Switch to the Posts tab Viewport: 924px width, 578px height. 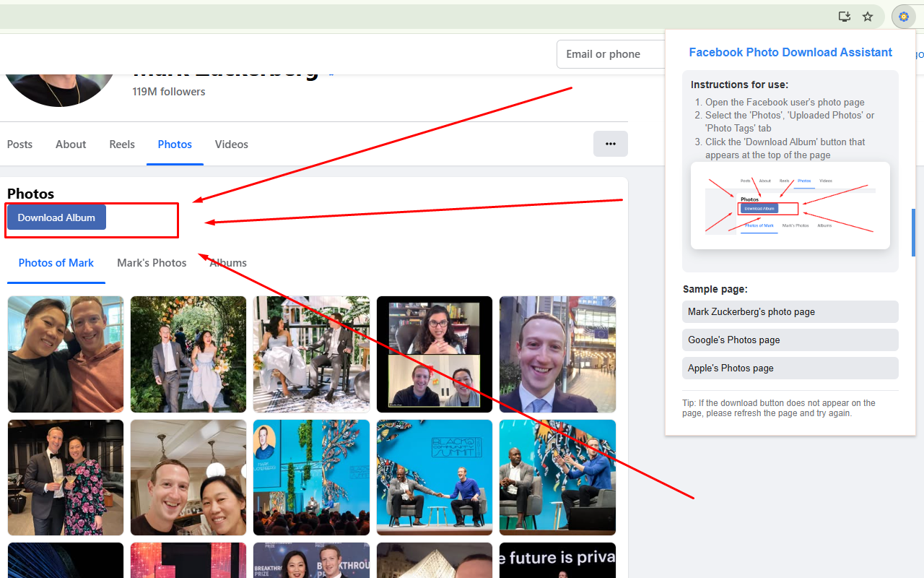19,144
